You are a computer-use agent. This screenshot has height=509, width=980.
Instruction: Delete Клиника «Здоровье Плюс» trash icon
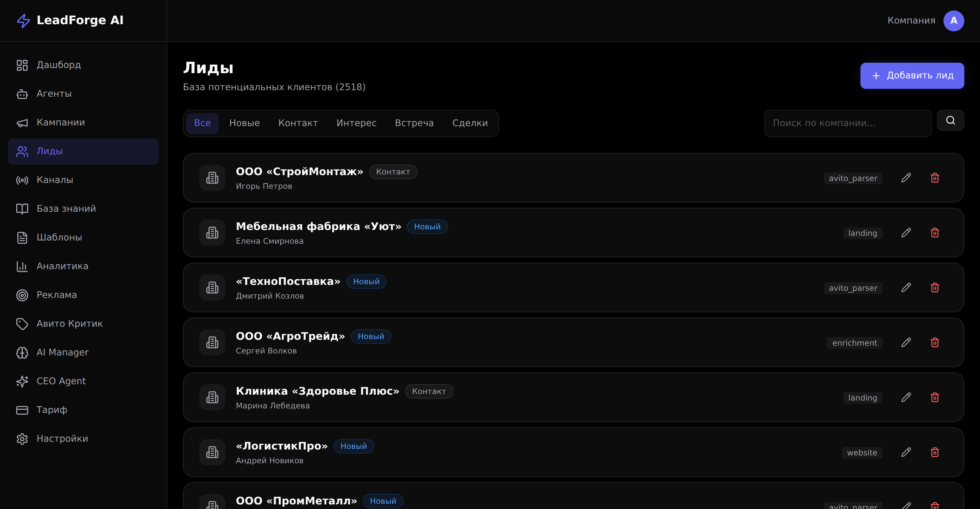935,397
